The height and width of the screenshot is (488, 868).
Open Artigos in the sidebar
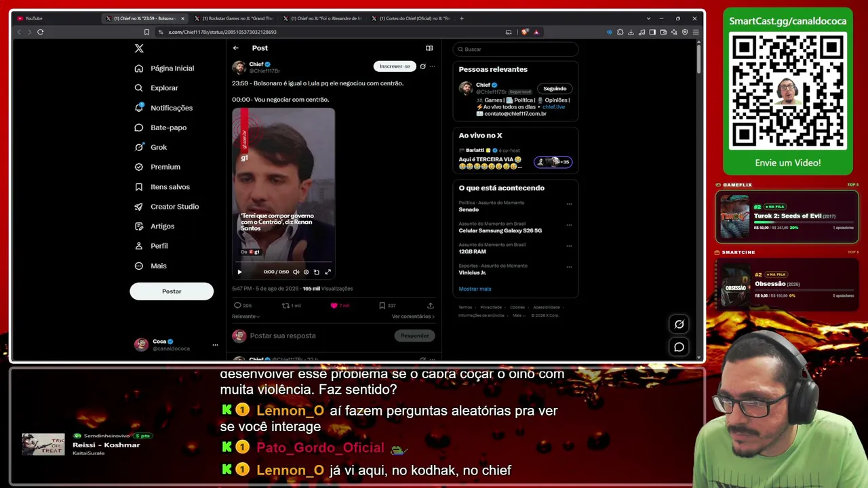click(155, 226)
